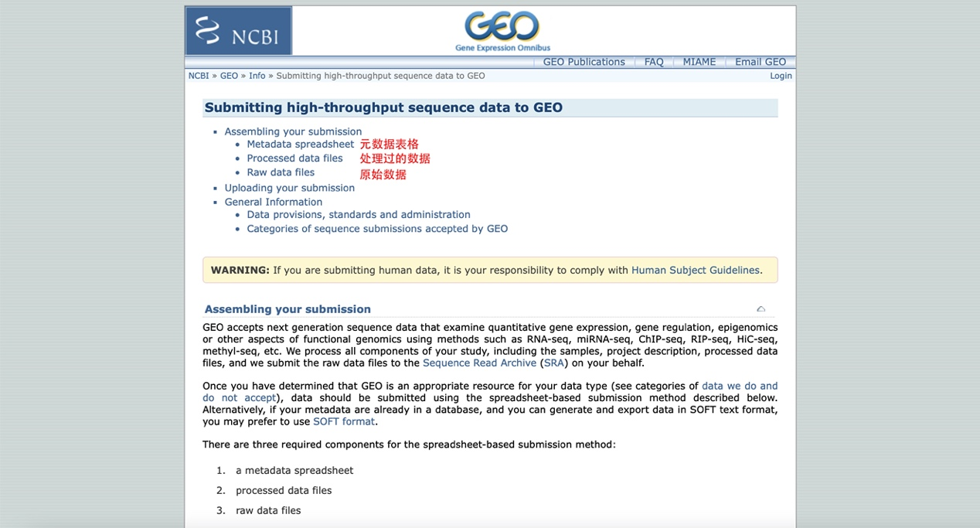Image resolution: width=980 pixels, height=528 pixels.
Task: Open the GEO breadcrumb link
Action: click(228, 75)
